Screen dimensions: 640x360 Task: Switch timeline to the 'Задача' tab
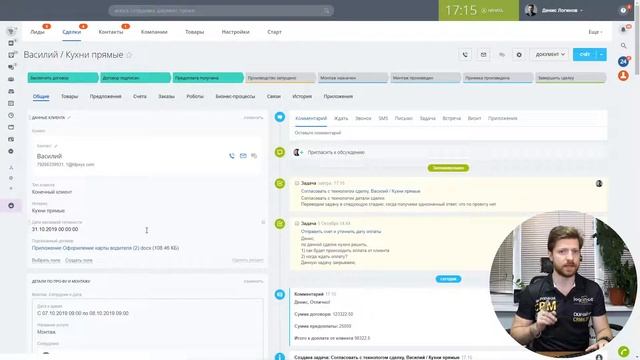click(x=427, y=118)
